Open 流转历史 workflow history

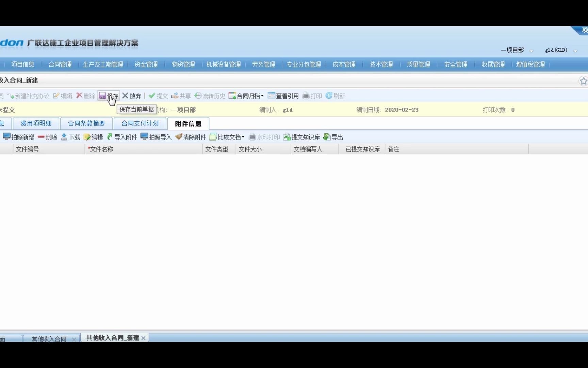click(210, 96)
